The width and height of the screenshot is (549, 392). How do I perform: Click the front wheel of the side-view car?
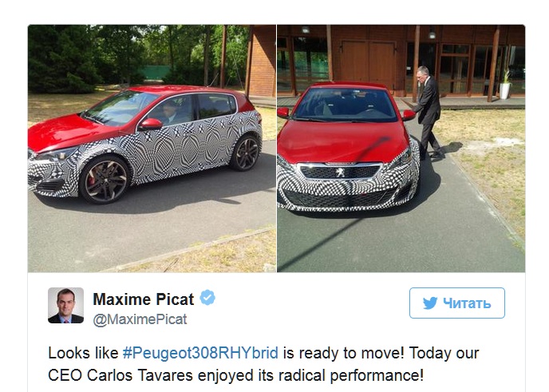click(105, 180)
